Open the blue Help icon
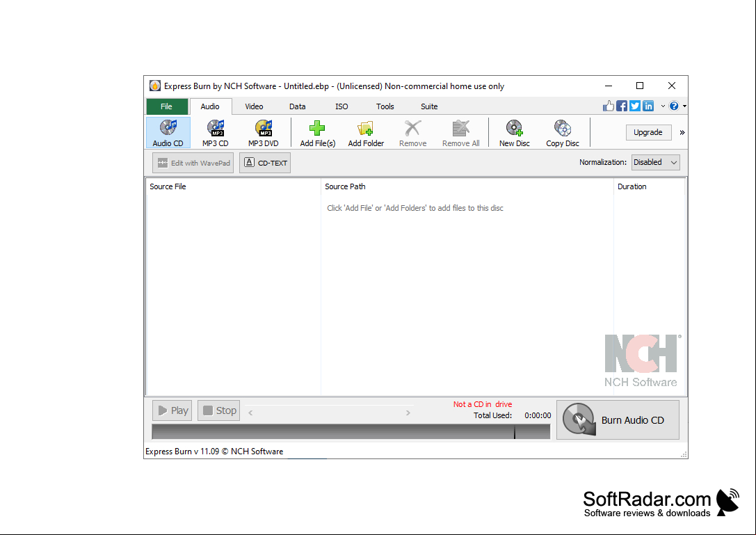756x535 pixels. 674,106
